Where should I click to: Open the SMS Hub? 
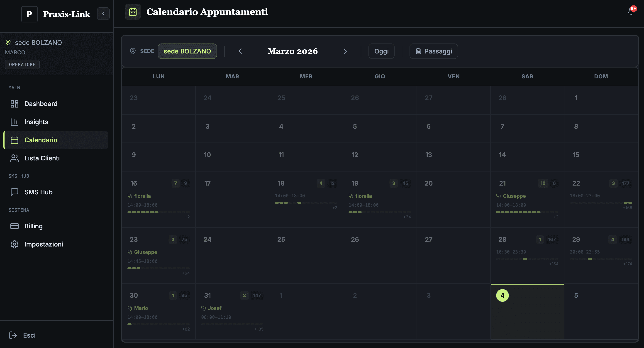tap(38, 192)
